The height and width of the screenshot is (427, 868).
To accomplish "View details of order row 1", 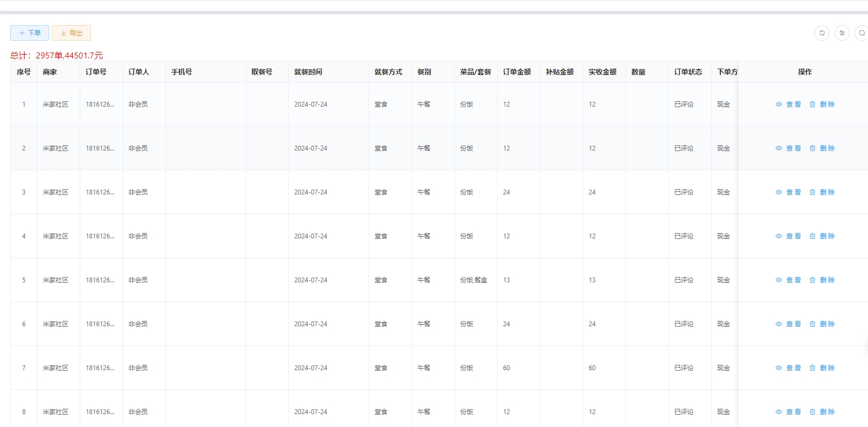I will 788,104.
